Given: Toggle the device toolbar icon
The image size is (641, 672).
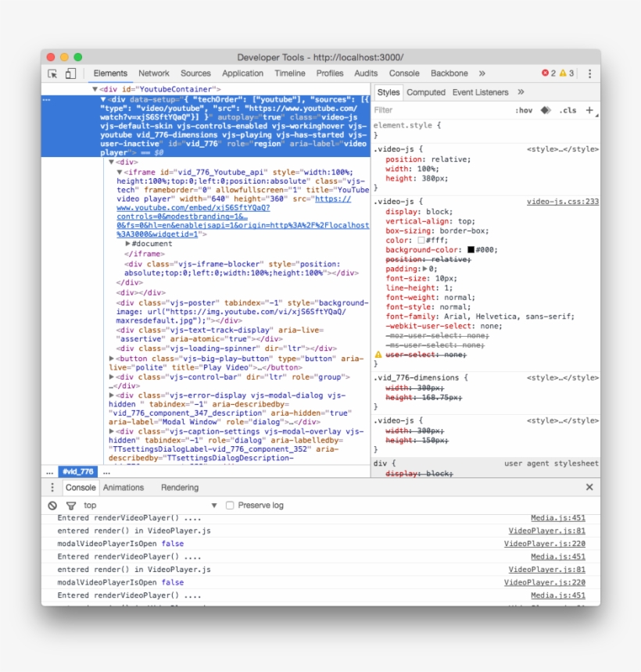Looking at the screenshot, I should click(70, 73).
